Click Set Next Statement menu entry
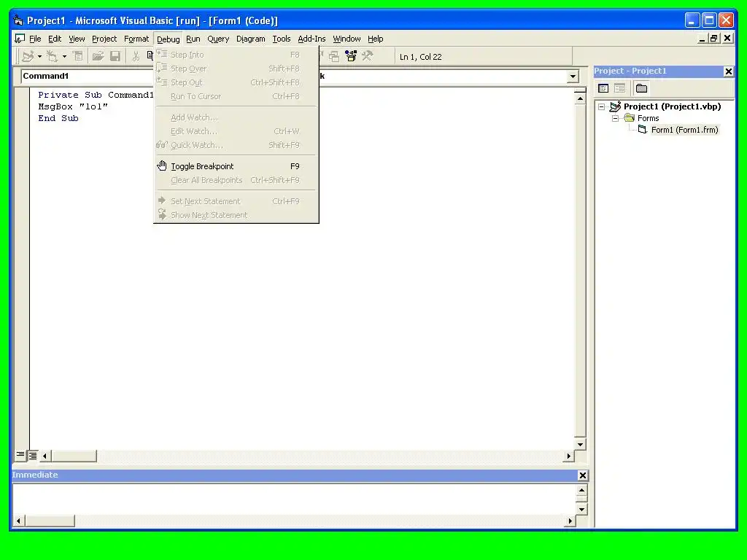Viewport: 747px width, 560px height. (236, 201)
